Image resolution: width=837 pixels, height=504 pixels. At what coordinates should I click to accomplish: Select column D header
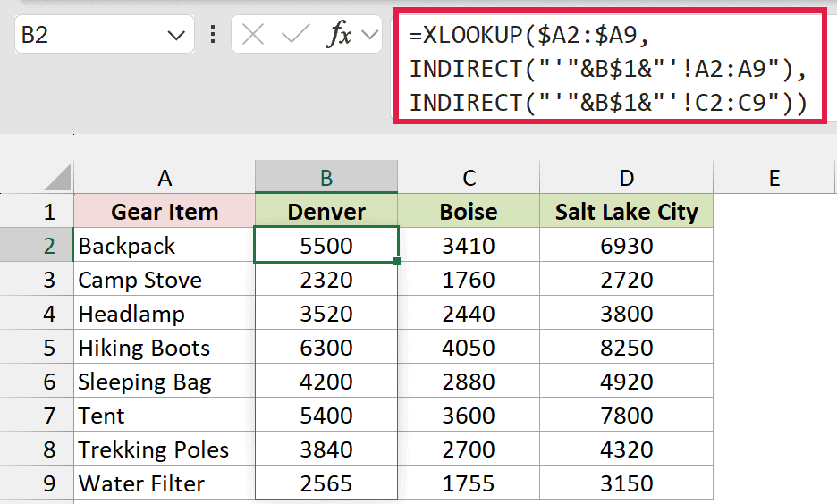pos(626,178)
